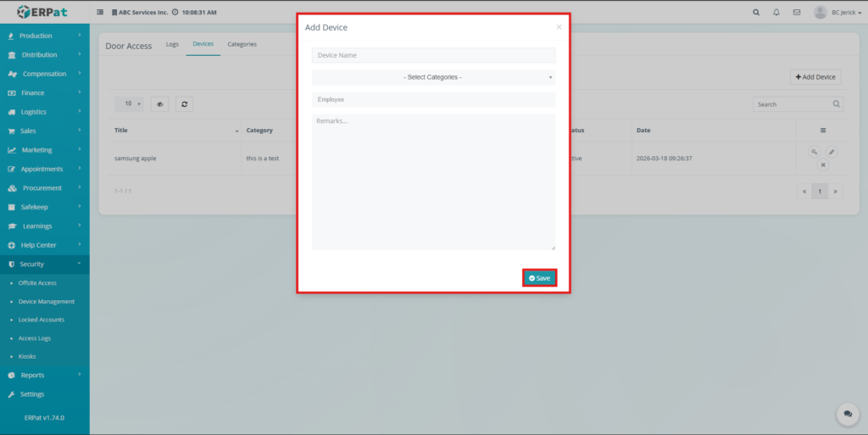Close the Add Device dialog with X
Viewport: 868px width, 435px height.
pos(559,27)
